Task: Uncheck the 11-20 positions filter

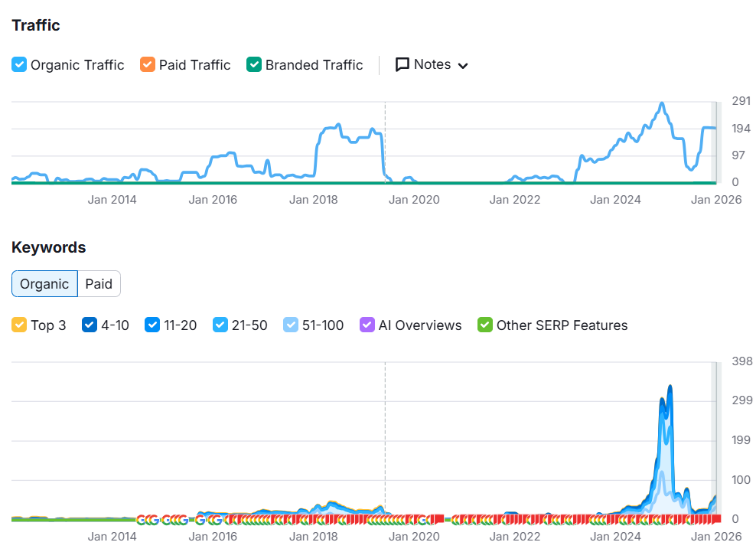Action: pyautogui.click(x=152, y=325)
